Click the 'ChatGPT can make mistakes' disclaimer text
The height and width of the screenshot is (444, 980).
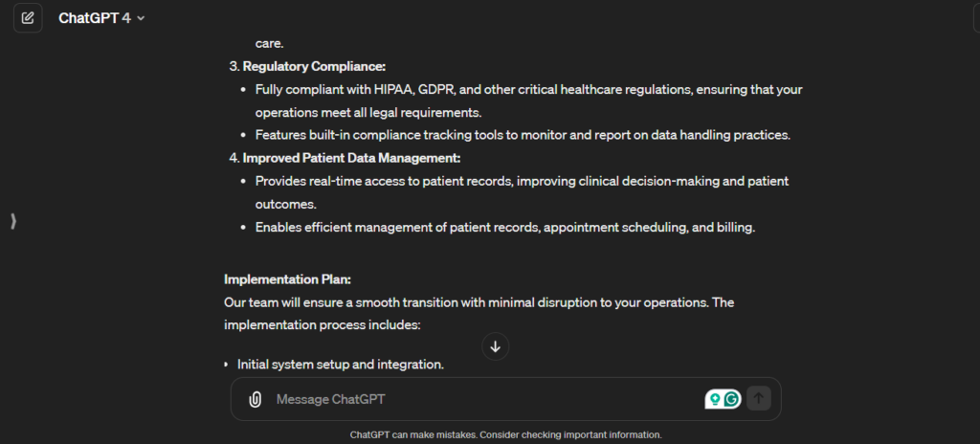coord(505,434)
